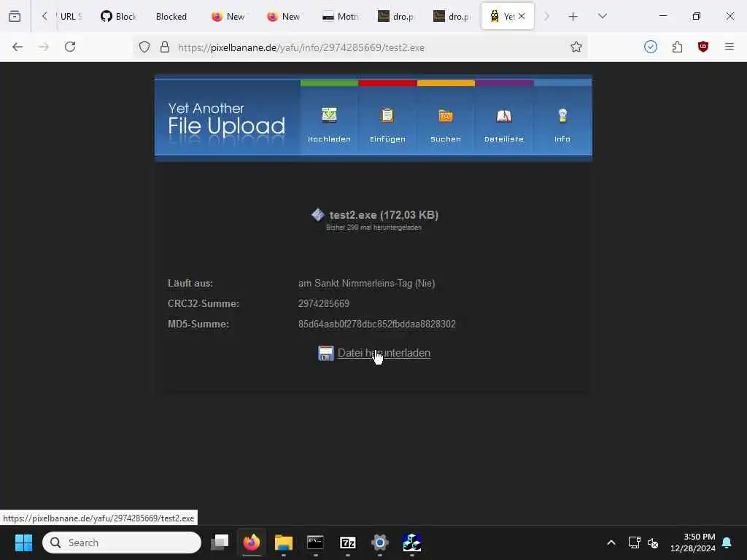
Task: Open the gear settings app in the taskbar
Action: click(379, 542)
